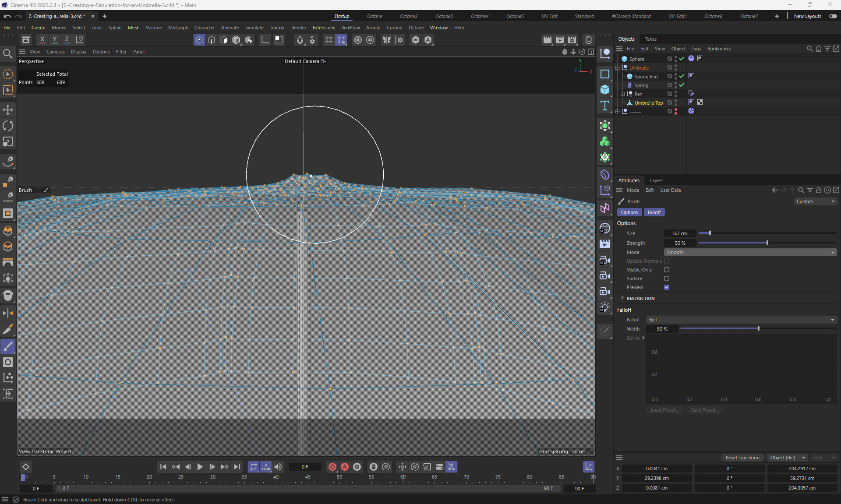Enable the Surface checkbox
The height and width of the screenshot is (504, 841).
point(667,278)
